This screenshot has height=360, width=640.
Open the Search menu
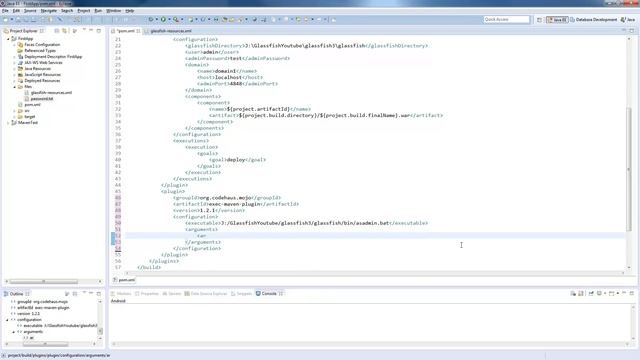coord(67,11)
